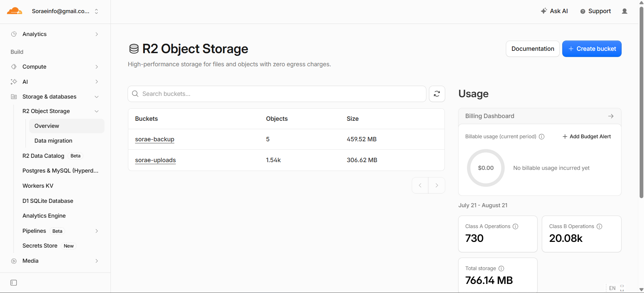The width and height of the screenshot is (644, 293).
Task: Click the EN language indicator
Action: click(x=612, y=288)
